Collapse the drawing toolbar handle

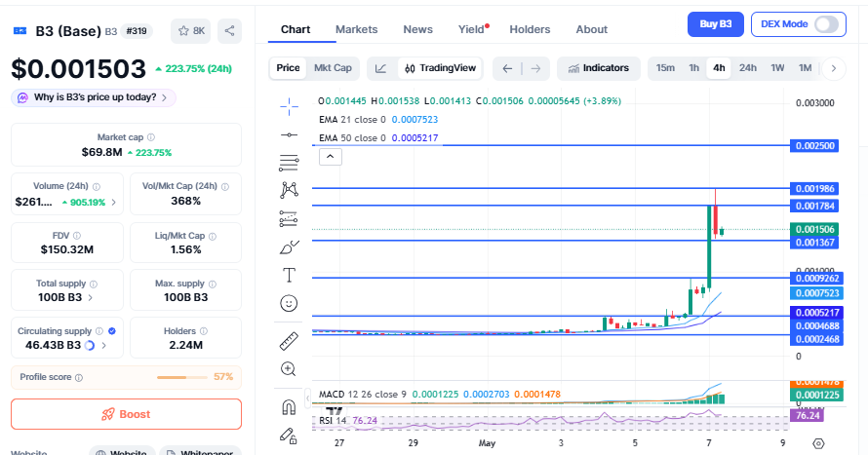[x=307, y=397]
